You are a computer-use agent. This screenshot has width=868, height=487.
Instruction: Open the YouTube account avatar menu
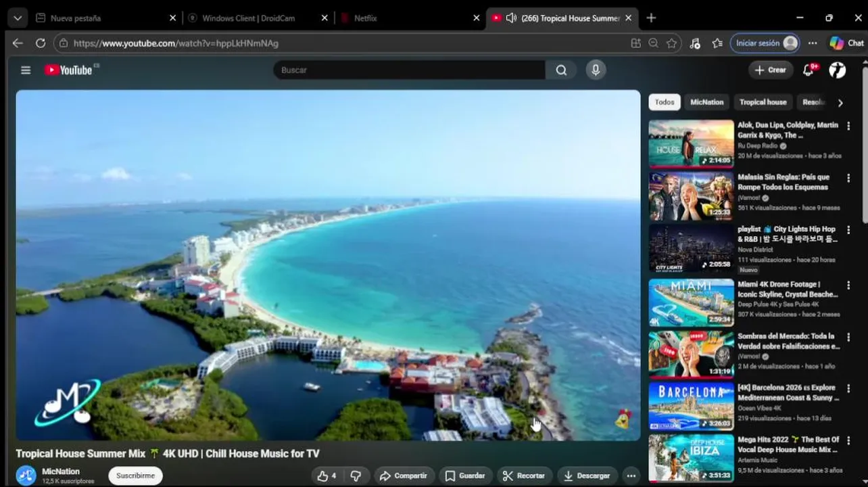(x=838, y=70)
